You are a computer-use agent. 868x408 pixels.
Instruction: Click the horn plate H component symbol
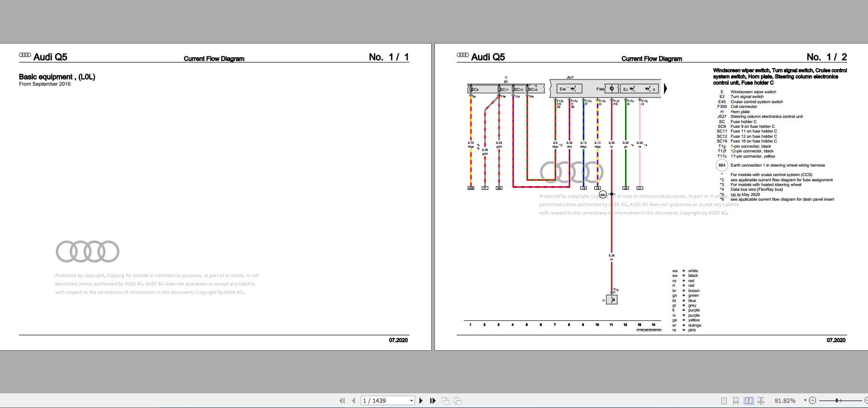pyautogui.click(x=611, y=300)
